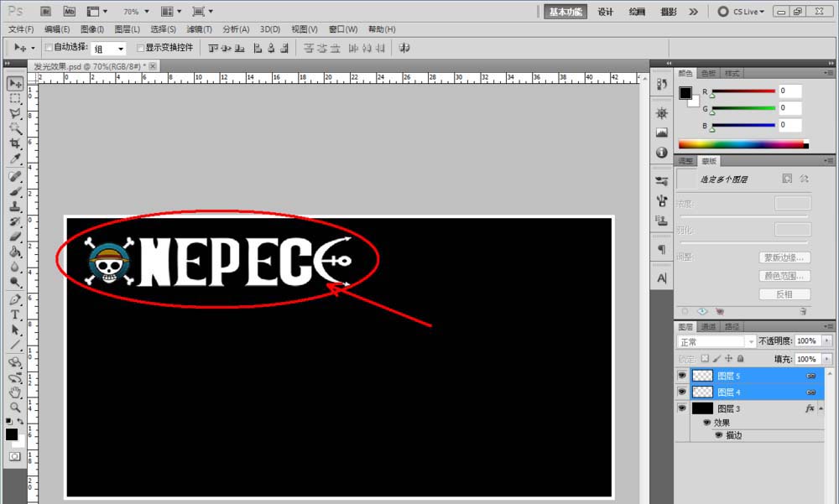
Task: Hide the 描边 stroke effect
Action: [719, 435]
